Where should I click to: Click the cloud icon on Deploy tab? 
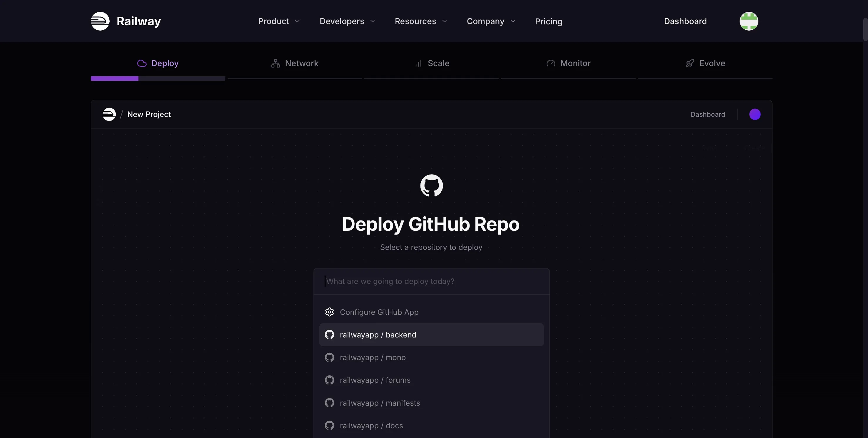[142, 63]
